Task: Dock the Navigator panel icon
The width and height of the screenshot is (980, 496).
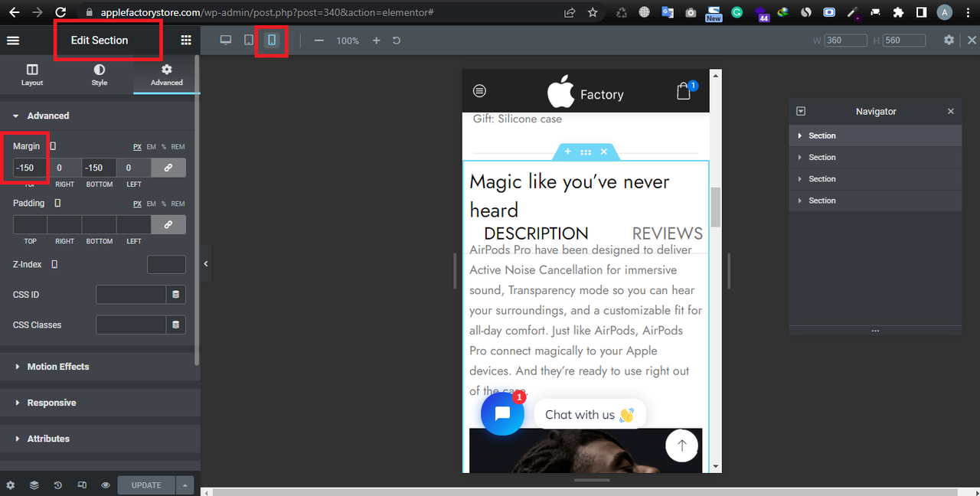Action: [x=801, y=111]
